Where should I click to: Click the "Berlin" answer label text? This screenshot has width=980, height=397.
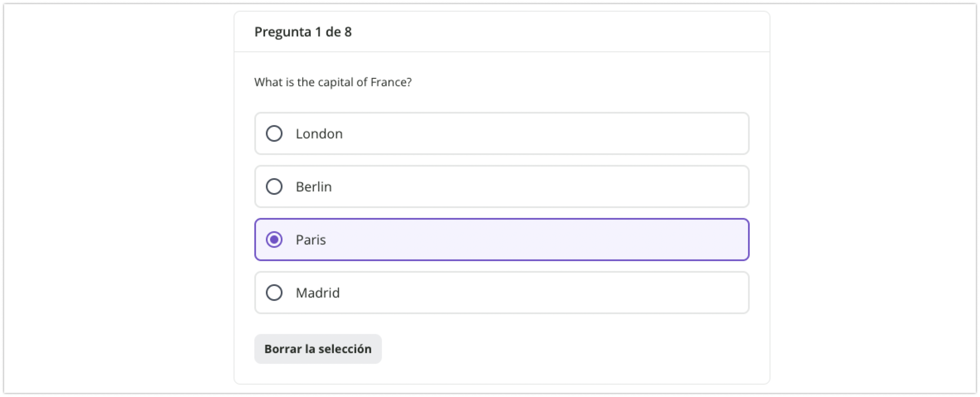(314, 187)
